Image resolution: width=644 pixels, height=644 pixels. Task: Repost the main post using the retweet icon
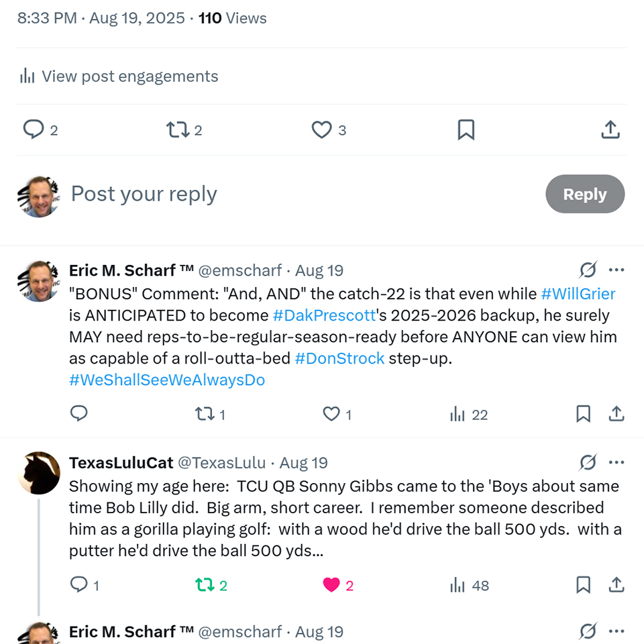coord(177,129)
